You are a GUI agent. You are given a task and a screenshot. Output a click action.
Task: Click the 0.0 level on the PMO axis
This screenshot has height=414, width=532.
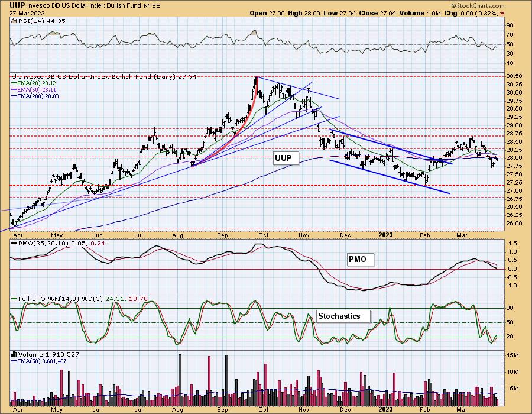tap(512, 269)
